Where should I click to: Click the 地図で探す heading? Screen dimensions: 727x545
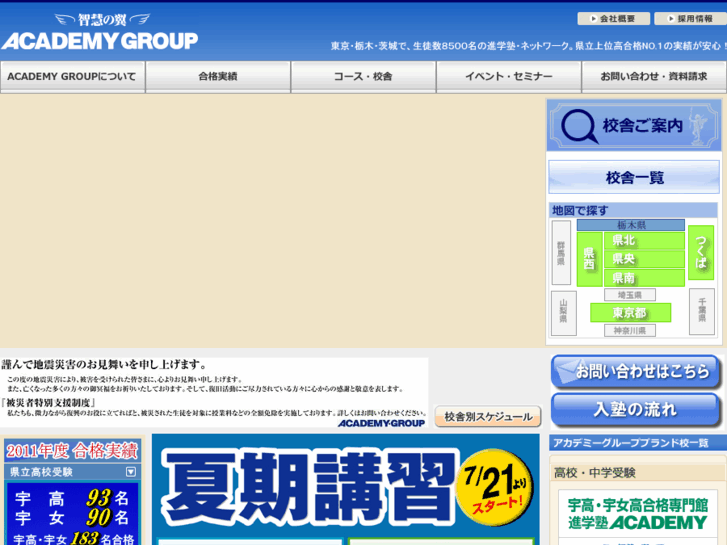pyautogui.click(x=580, y=211)
